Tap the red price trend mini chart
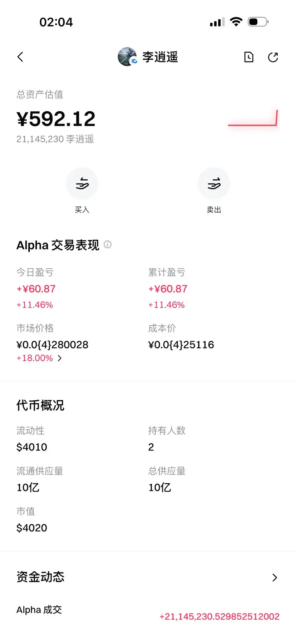 click(253, 118)
